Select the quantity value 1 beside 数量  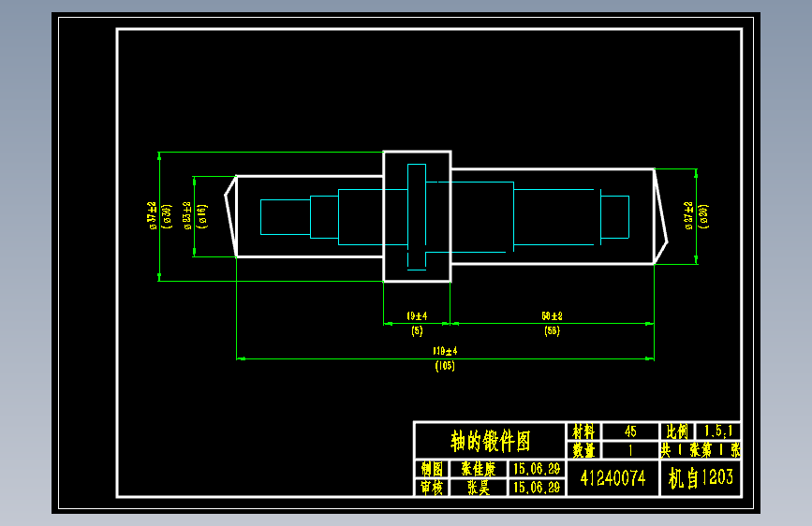(x=630, y=450)
